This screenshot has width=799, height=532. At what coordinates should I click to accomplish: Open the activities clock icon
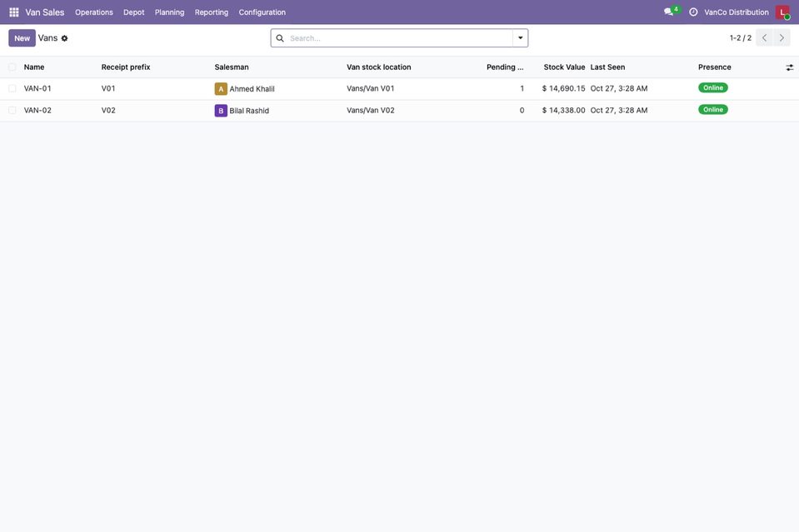pos(693,12)
